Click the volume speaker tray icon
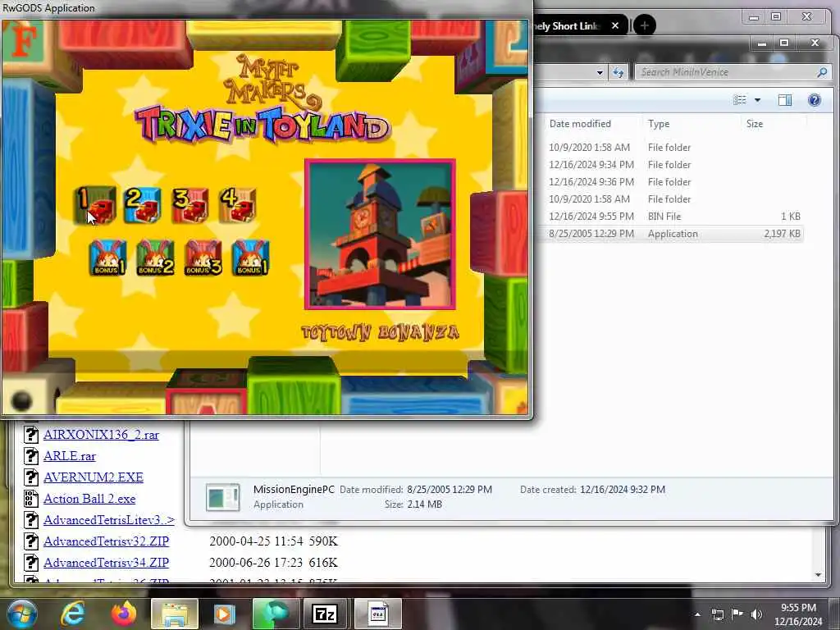This screenshot has height=630, width=840. (x=756, y=614)
